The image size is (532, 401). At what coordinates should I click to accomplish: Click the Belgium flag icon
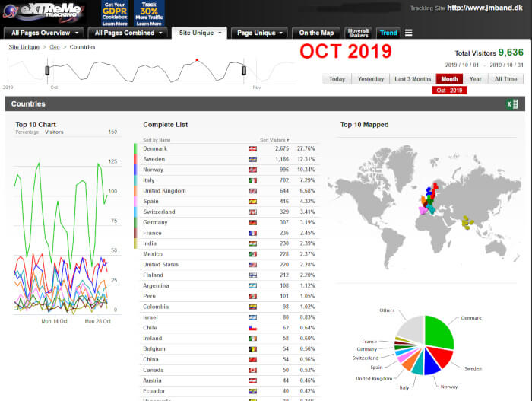tap(253, 349)
